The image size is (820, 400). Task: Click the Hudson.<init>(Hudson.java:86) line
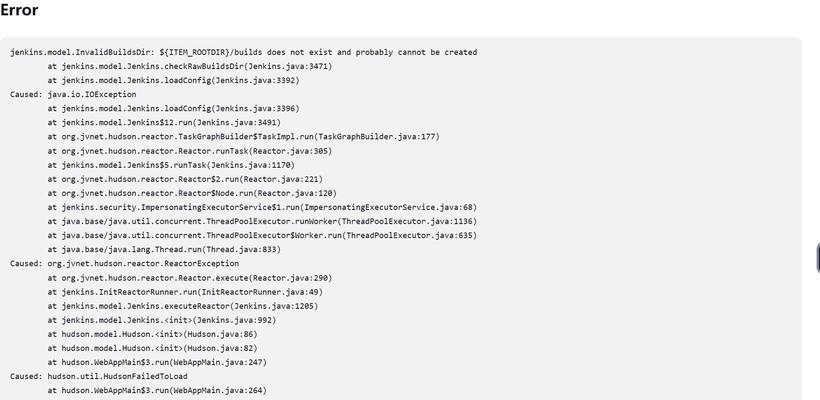(152, 335)
